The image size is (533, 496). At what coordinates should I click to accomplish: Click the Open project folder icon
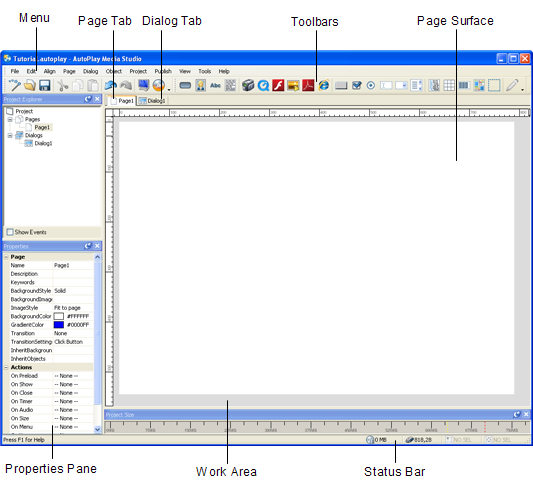pos(30,85)
